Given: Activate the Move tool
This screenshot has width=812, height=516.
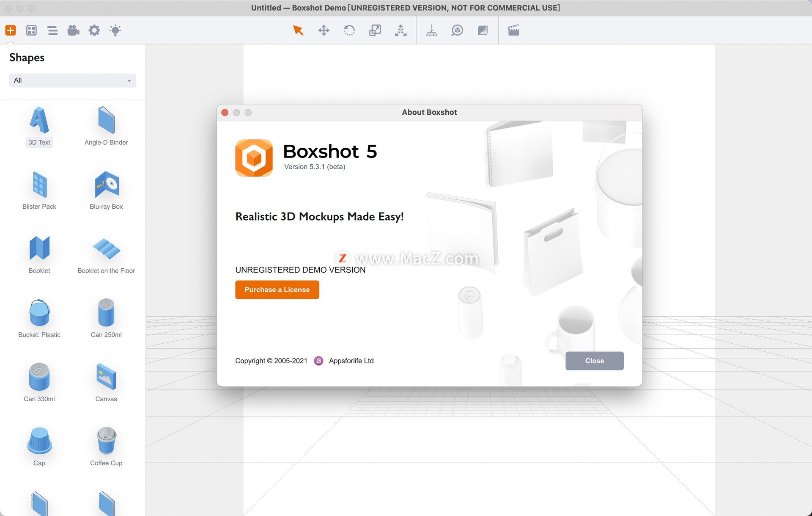Looking at the screenshot, I should [324, 30].
